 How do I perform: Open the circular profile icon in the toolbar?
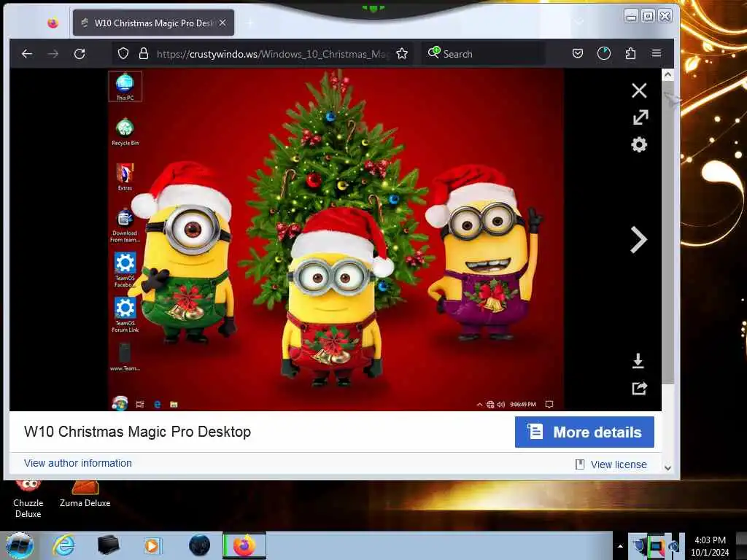pos(603,53)
